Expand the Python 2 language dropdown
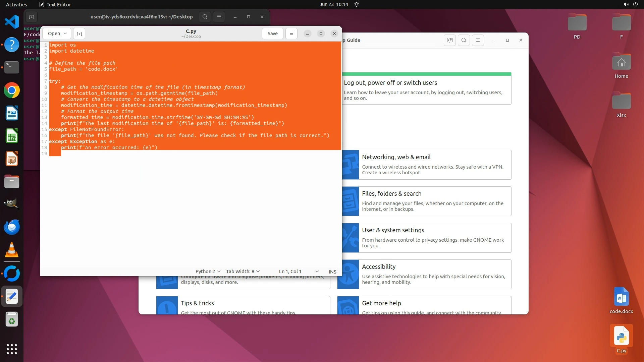 click(x=208, y=271)
